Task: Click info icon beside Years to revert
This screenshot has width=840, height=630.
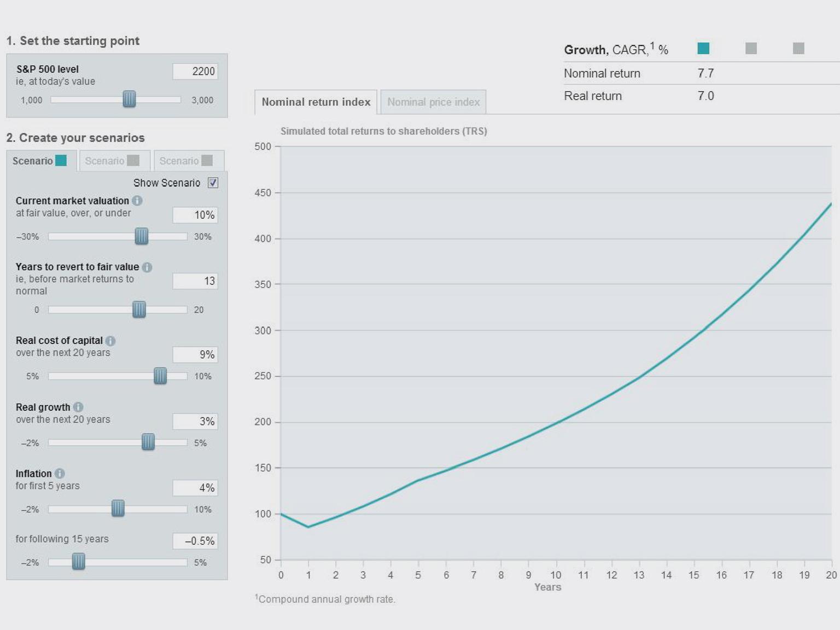Action: point(147,267)
